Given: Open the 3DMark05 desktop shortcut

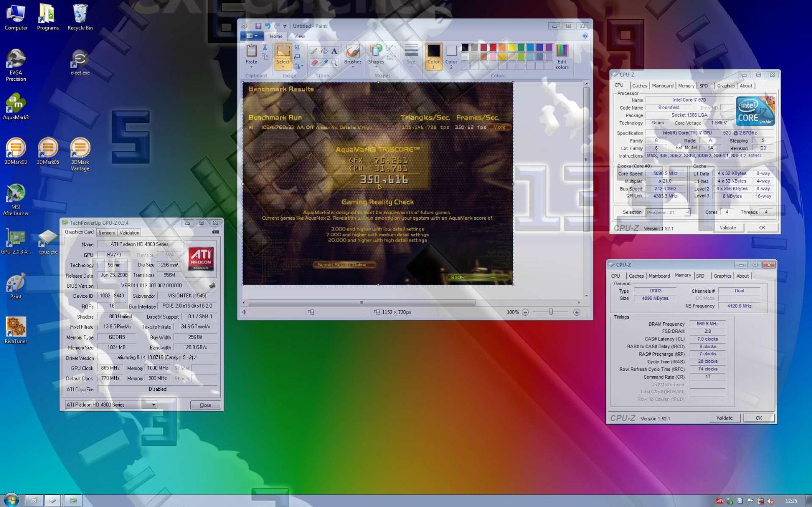Looking at the screenshot, I should 48,151.
